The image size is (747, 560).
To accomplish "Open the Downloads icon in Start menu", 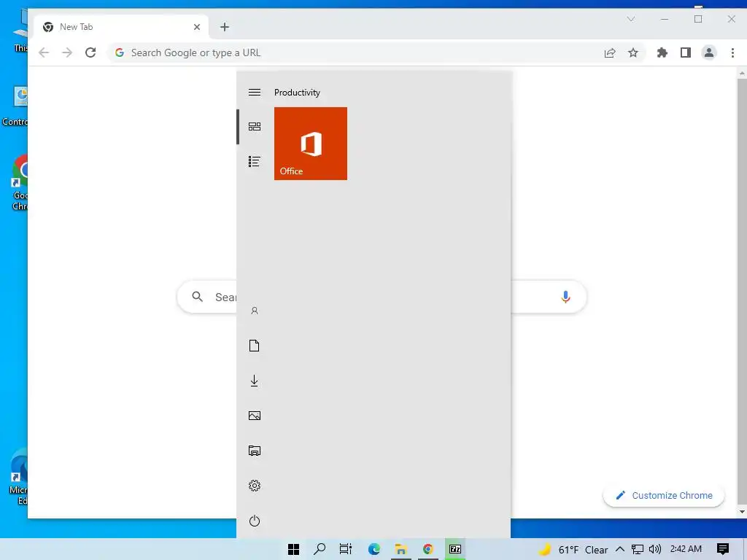I will pos(255,381).
